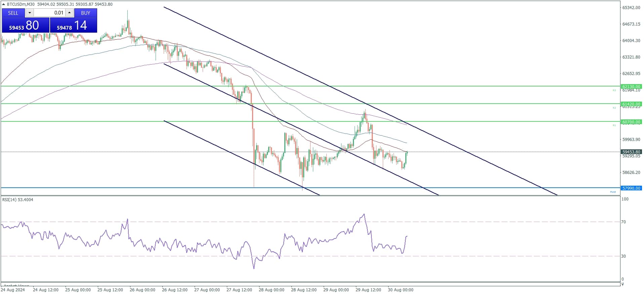Click the RSI 30 level label
Viewport: 644px width, 294px height.
623,256
